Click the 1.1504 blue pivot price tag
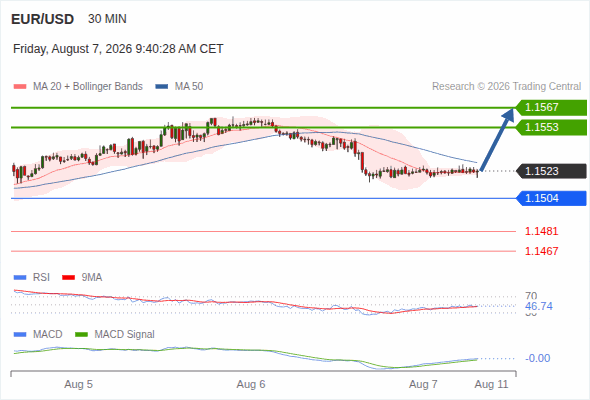 pyautogui.click(x=551, y=198)
